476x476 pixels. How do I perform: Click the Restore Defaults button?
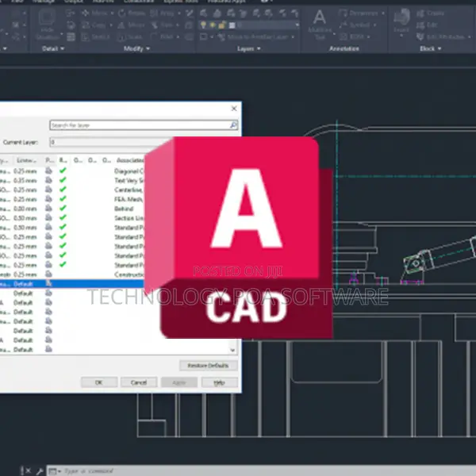point(208,366)
